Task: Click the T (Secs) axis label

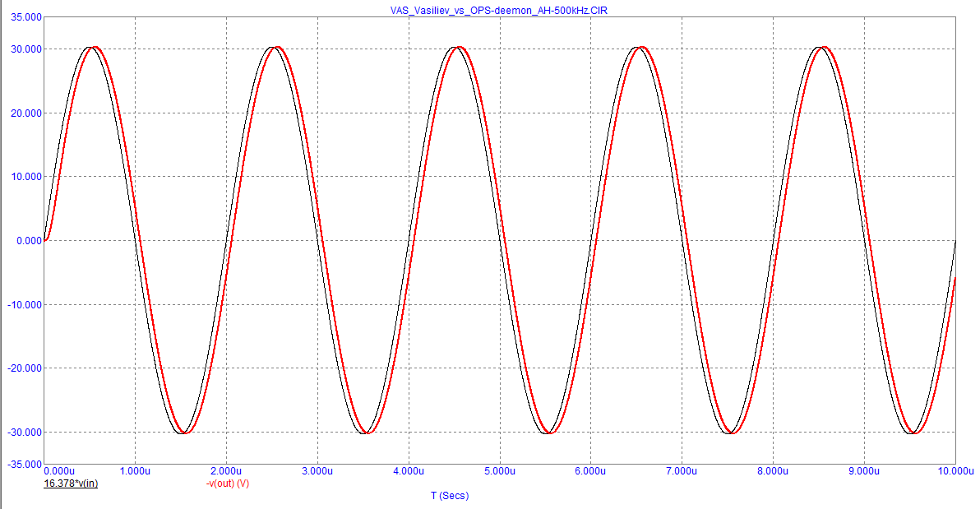Action: pos(450,496)
